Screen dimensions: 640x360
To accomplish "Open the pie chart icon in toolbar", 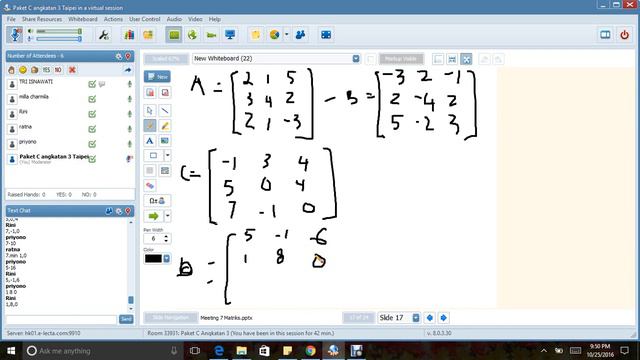I will (x=274, y=35).
